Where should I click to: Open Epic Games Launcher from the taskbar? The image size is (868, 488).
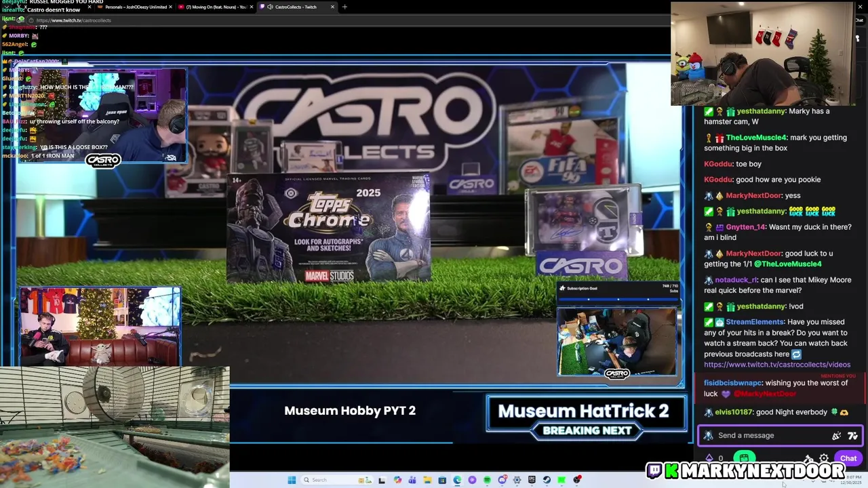532,480
